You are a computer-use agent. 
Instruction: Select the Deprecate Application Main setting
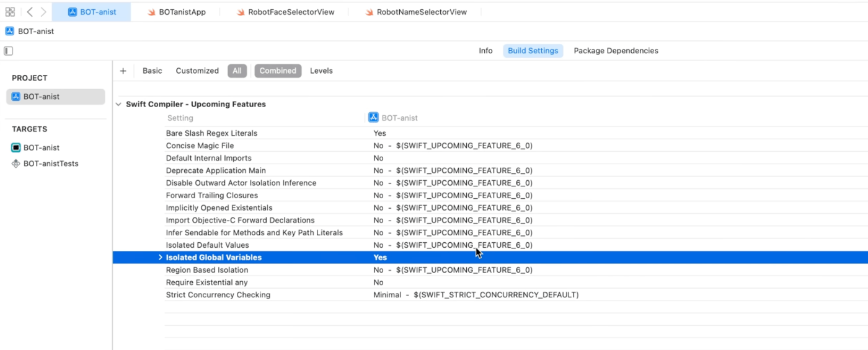(216, 170)
